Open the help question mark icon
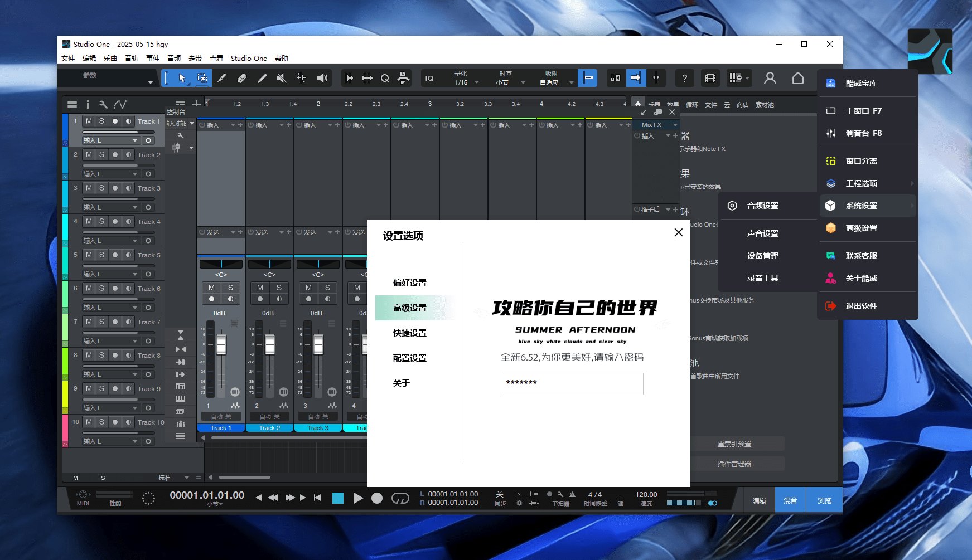The width and height of the screenshot is (972, 560). point(685,78)
